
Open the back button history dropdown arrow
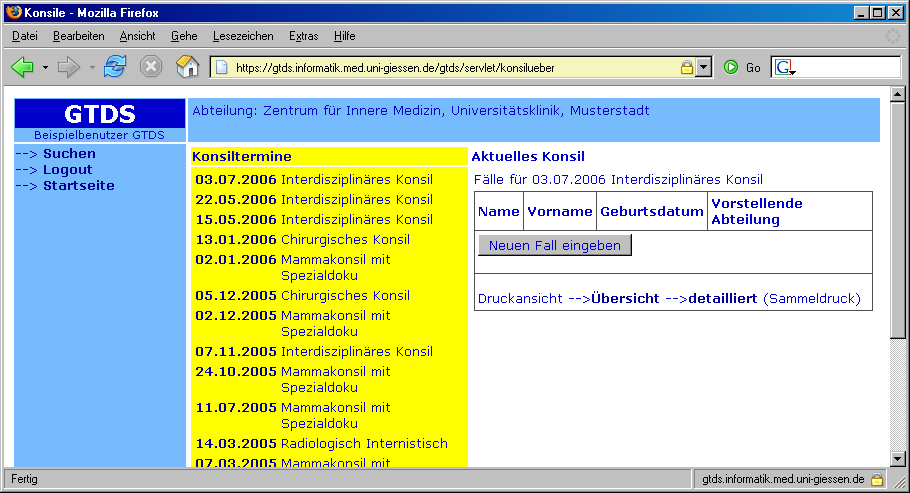pyautogui.click(x=44, y=67)
